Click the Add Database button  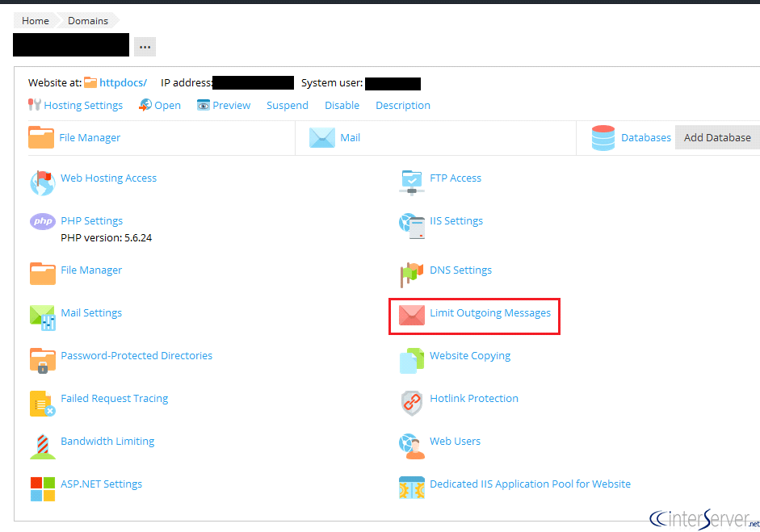[x=716, y=137]
